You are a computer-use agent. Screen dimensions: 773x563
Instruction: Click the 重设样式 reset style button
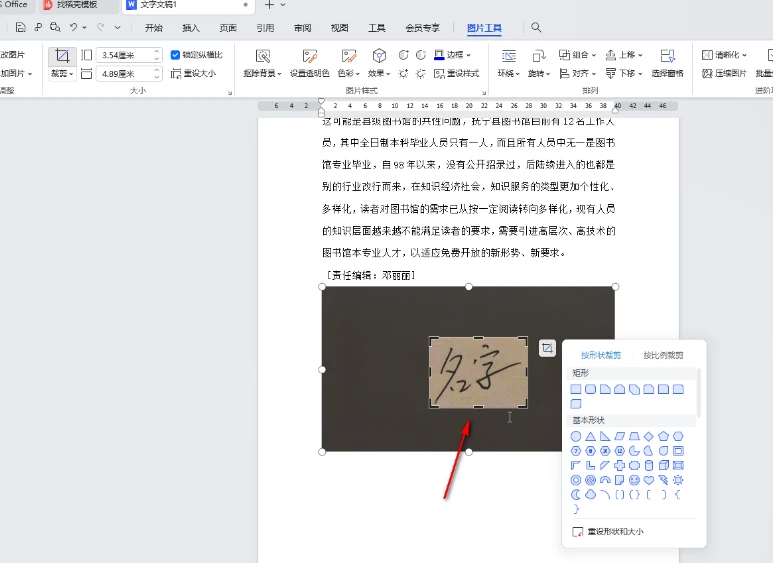[x=457, y=73]
